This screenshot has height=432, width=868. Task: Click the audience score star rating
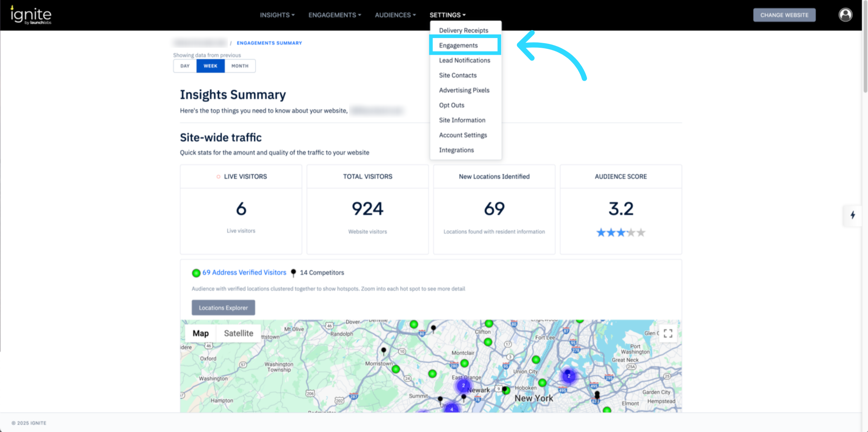(x=621, y=232)
